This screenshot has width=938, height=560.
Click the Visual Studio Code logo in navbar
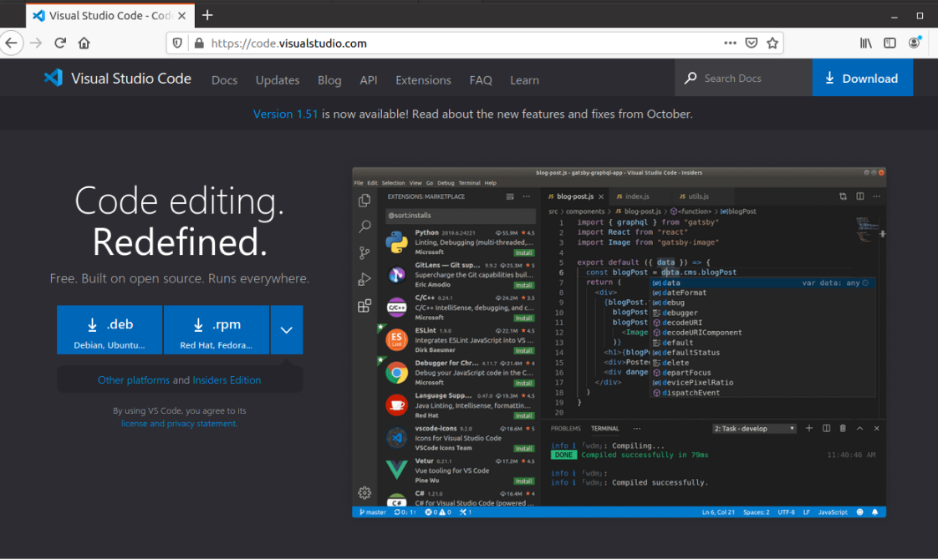click(53, 78)
